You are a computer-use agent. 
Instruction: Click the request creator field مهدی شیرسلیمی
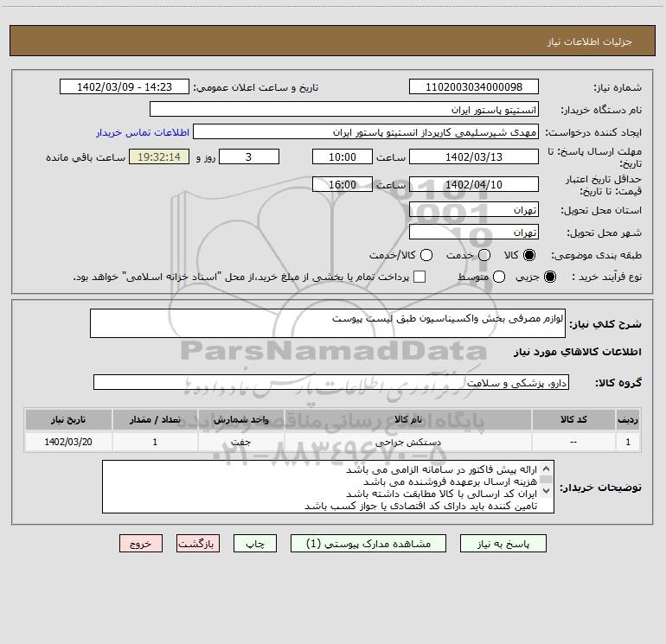[366, 131]
